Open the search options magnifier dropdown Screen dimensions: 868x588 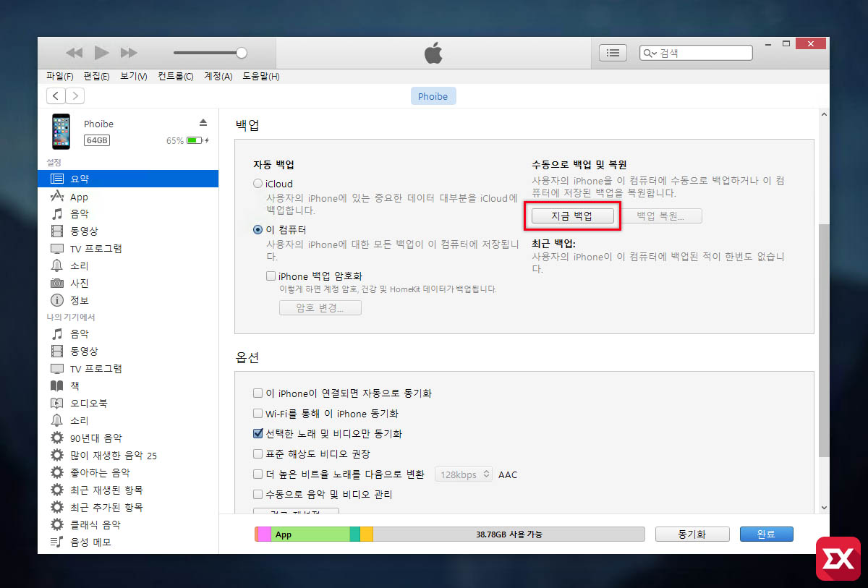650,53
